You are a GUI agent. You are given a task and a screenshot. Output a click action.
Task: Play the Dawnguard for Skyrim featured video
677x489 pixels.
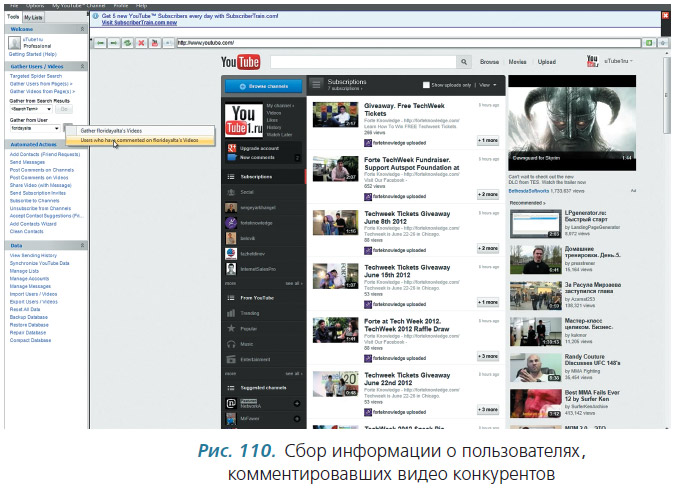tap(572, 123)
